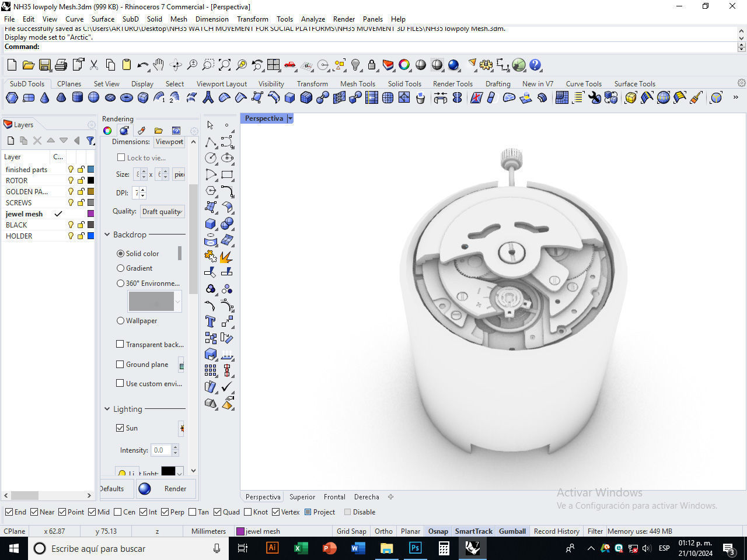
Task: Toggle the Cen osnap checkbox
Action: (118, 512)
